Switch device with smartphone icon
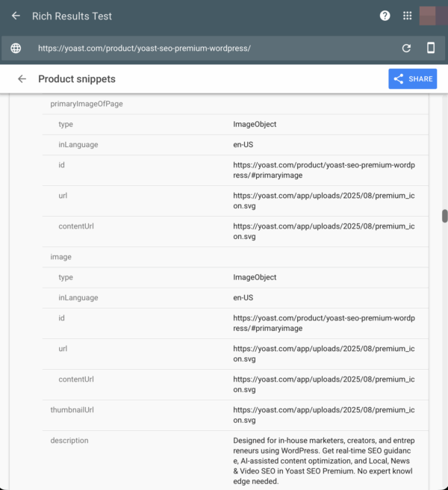Viewport: 448px width, 490px height. tap(431, 48)
